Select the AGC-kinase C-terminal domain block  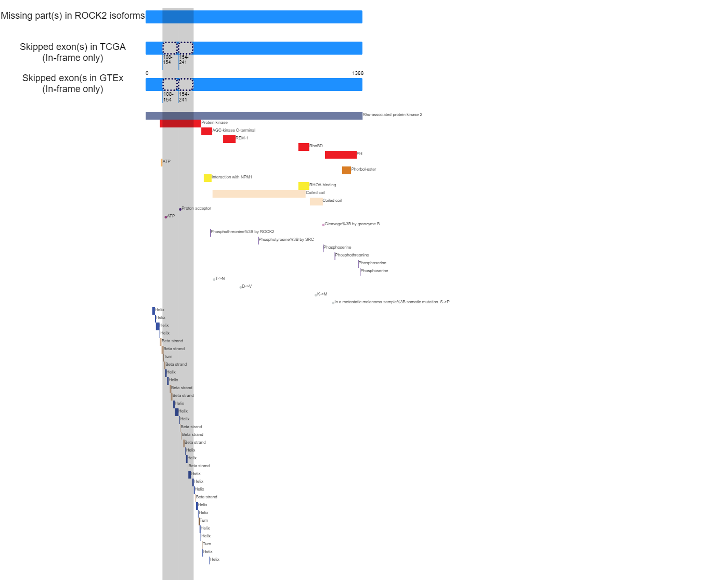point(206,131)
